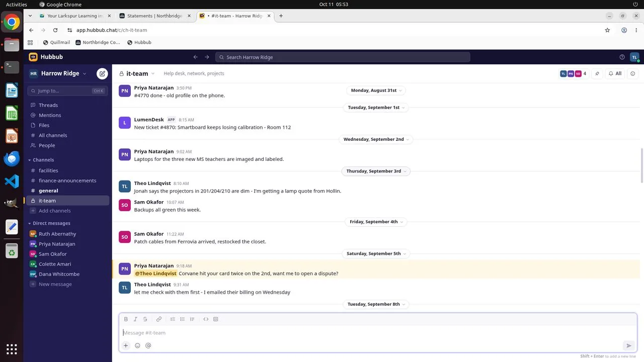Go back in Hubbub history
This screenshot has height=362, width=644.
(x=196, y=57)
